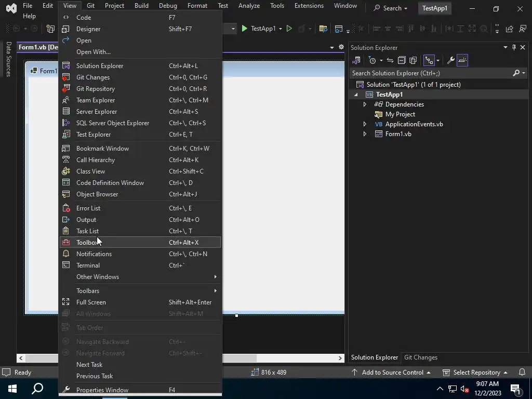The height and width of the screenshot is (399, 532).
Task: Select Object Browser menu item
Action: point(140,194)
